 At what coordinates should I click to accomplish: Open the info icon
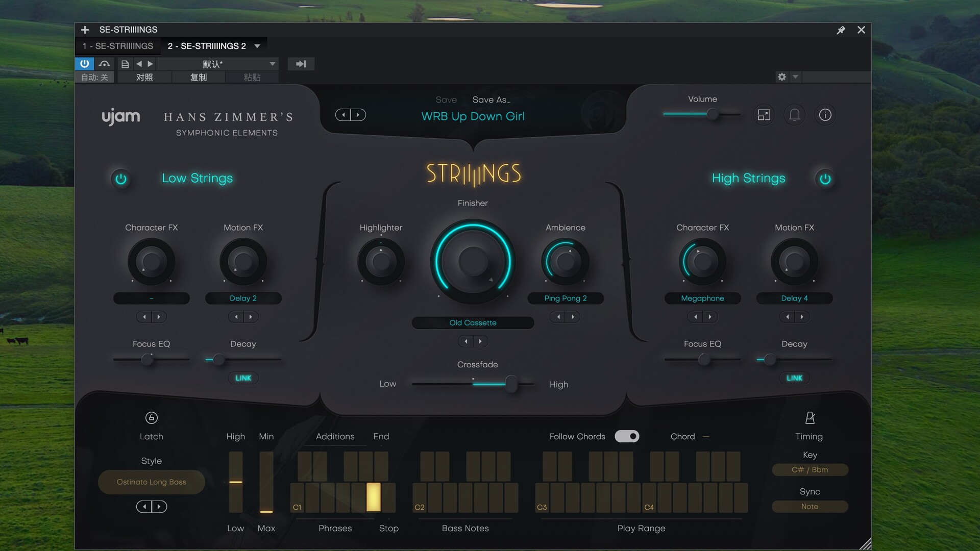point(825,115)
